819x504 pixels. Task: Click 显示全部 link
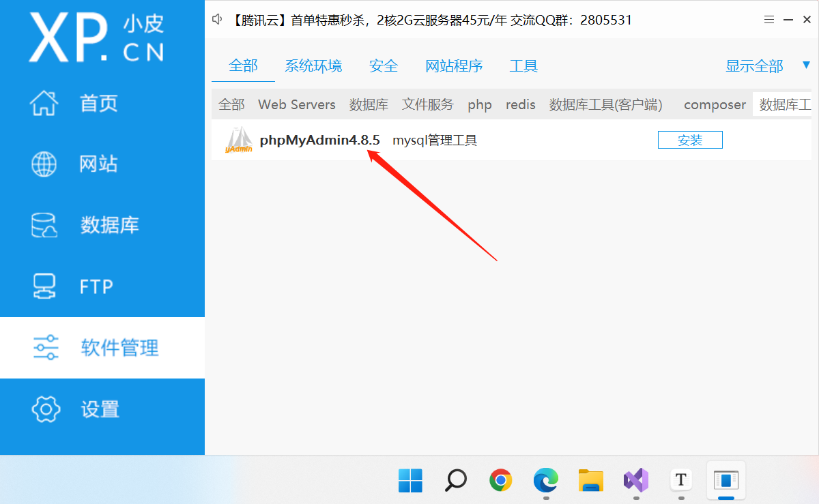click(754, 66)
